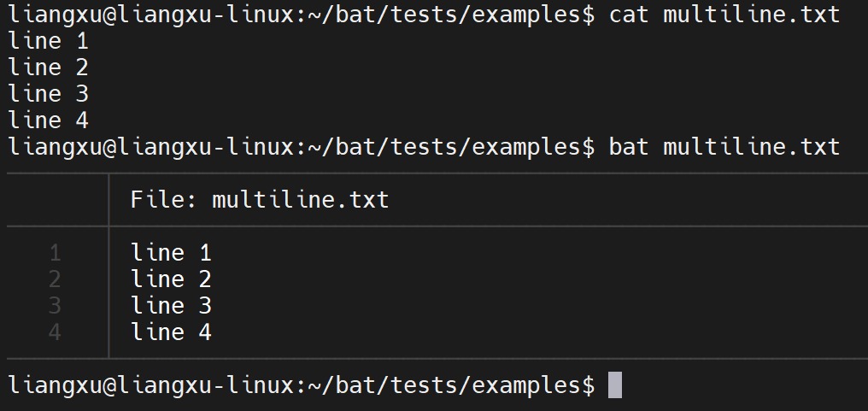The width and height of the screenshot is (868, 411).
Task: Click the shell prompt before the bat command
Action: pos(301,147)
